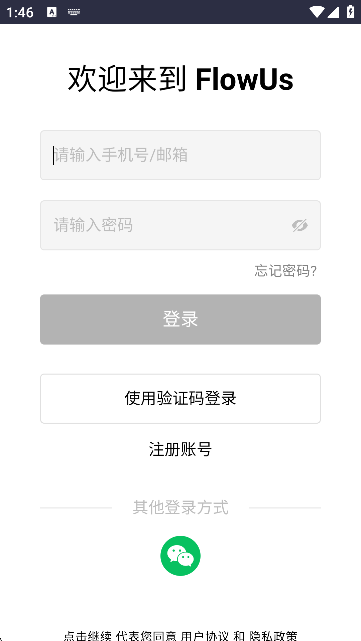Tap the 'A' input-method status icon

coord(52,12)
